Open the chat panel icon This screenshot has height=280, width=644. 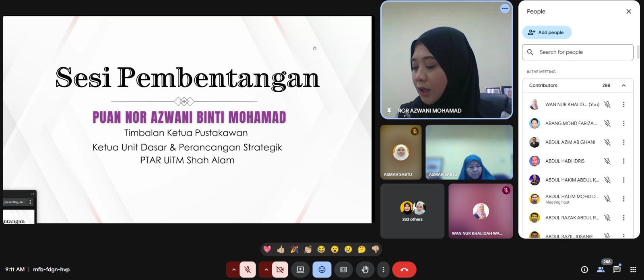pos(617,270)
